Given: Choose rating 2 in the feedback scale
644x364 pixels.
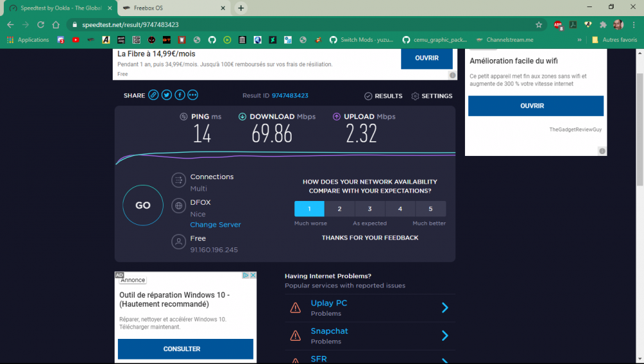Looking at the screenshot, I should click(339, 209).
